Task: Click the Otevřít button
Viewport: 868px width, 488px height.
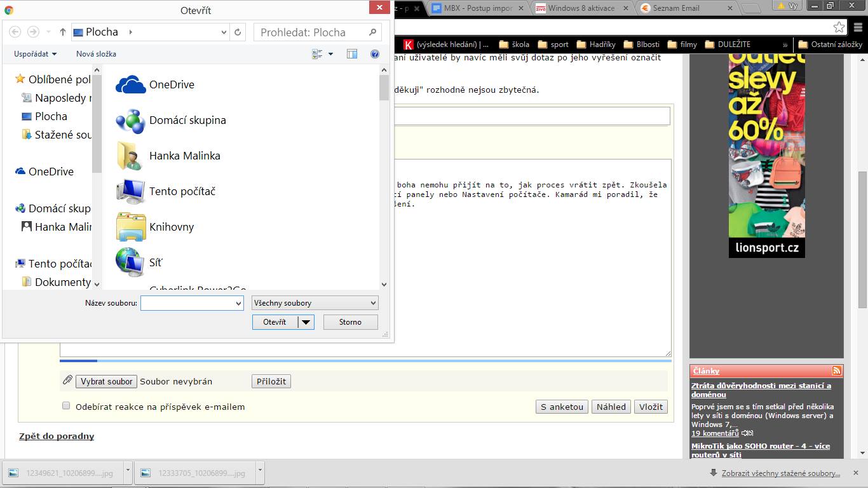Action: pyautogui.click(x=275, y=322)
